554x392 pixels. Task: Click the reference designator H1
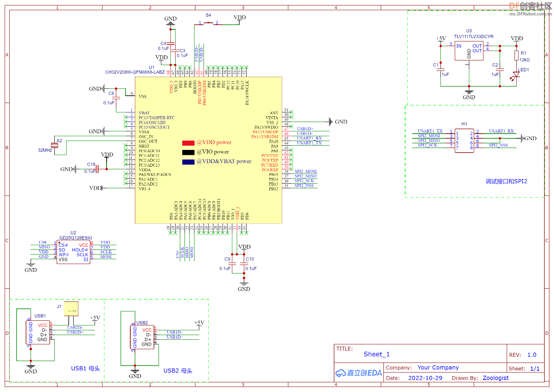(464, 124)
